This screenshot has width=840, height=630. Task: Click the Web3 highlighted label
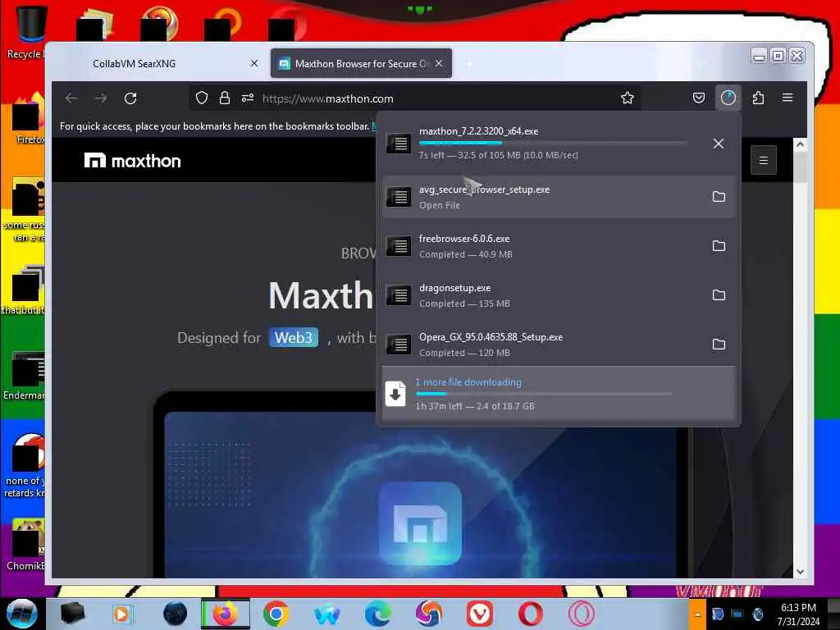pyautogui.click(x=294, y=337)
